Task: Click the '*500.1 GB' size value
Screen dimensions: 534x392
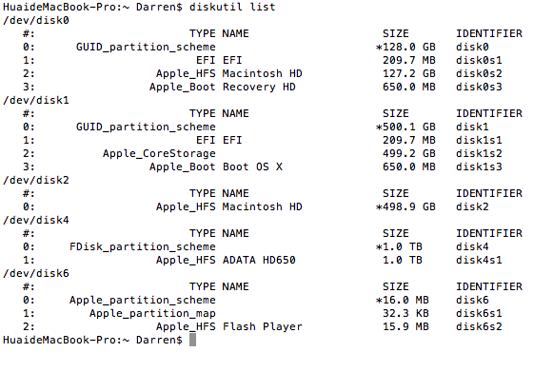Action: [405, 127]
